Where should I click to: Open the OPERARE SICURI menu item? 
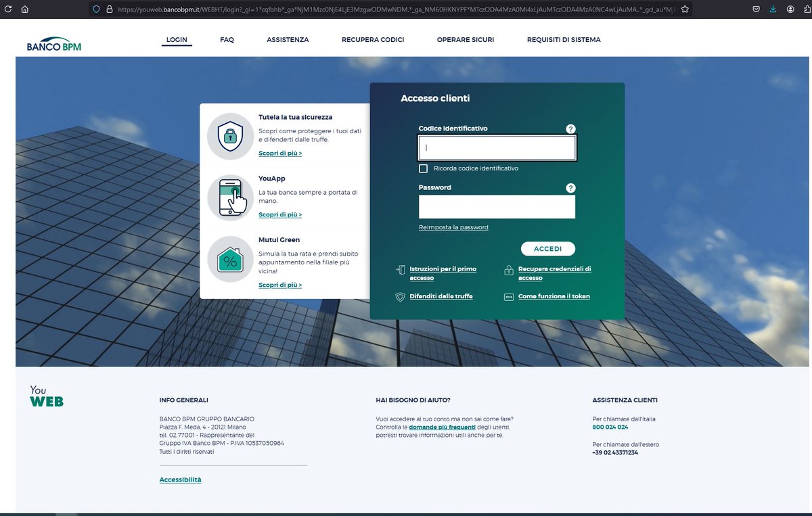coord(466,40)
